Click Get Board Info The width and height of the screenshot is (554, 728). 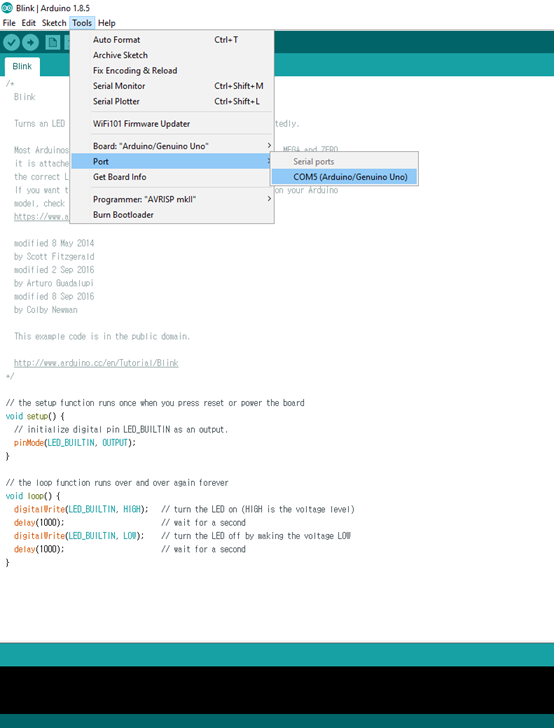pyautogui.click(x=172, y=177)
